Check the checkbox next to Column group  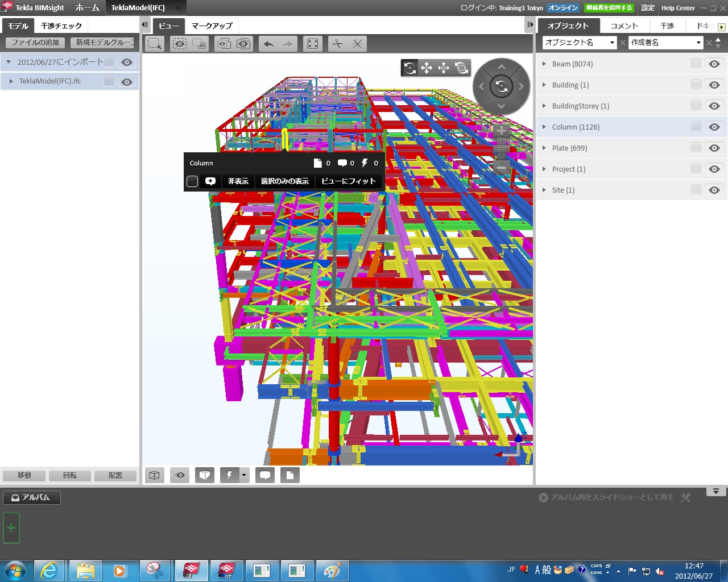(696, 127)
